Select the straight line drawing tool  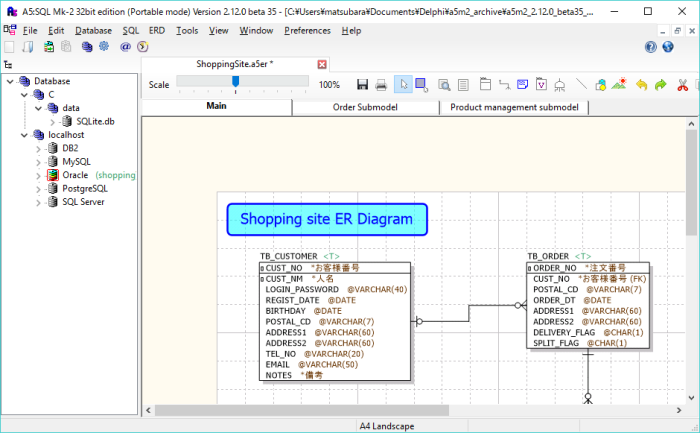coord(581,84)
